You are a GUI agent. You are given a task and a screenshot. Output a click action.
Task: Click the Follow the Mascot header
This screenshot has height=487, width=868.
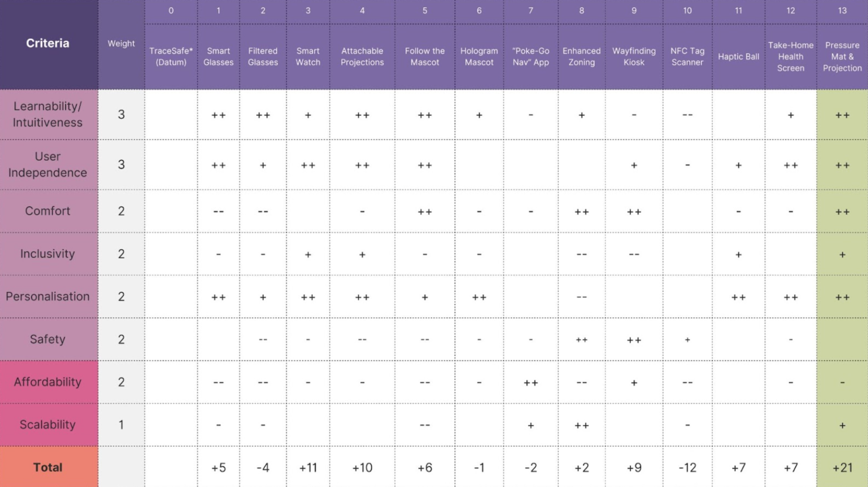(425, 56)
